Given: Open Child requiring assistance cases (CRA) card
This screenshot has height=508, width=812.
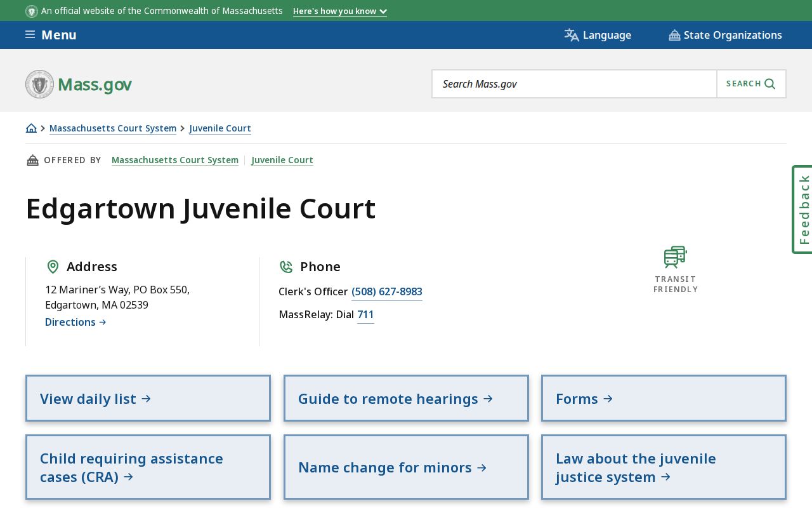Looking at the screenshot, I should [x=148, y=467].
